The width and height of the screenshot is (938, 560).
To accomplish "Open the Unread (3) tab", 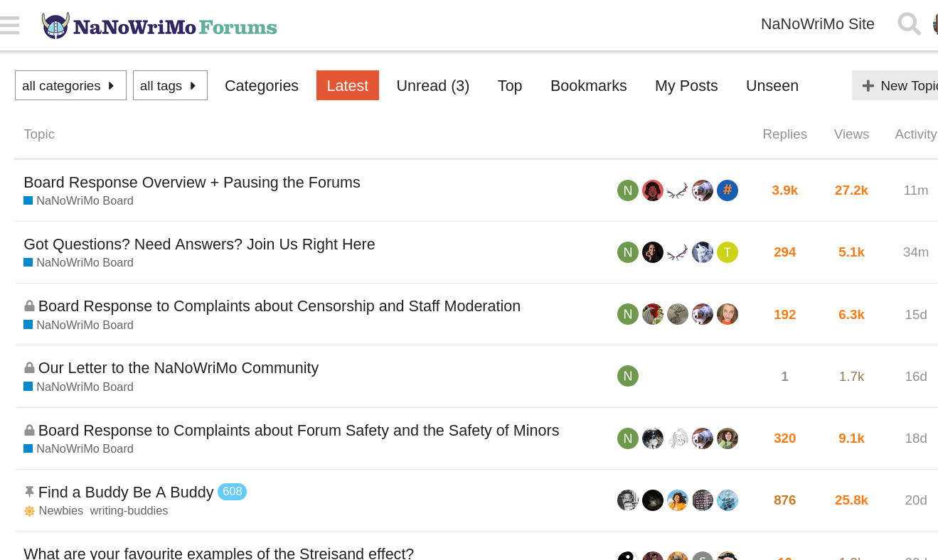I will (x=432, y=85).
